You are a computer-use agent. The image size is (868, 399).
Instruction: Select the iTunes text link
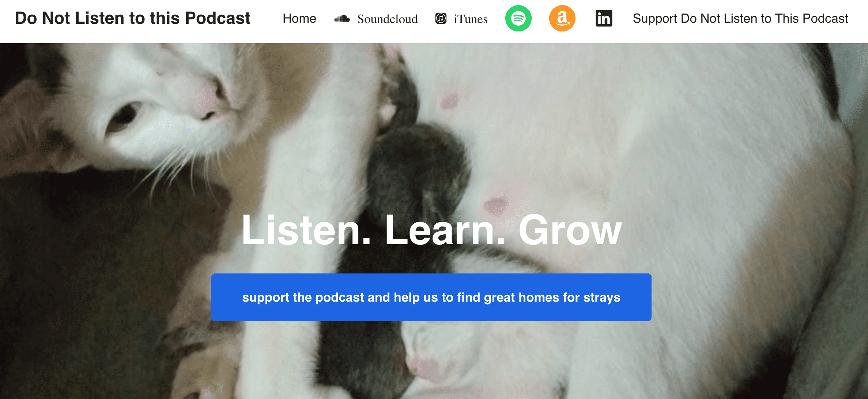[471, 19]
